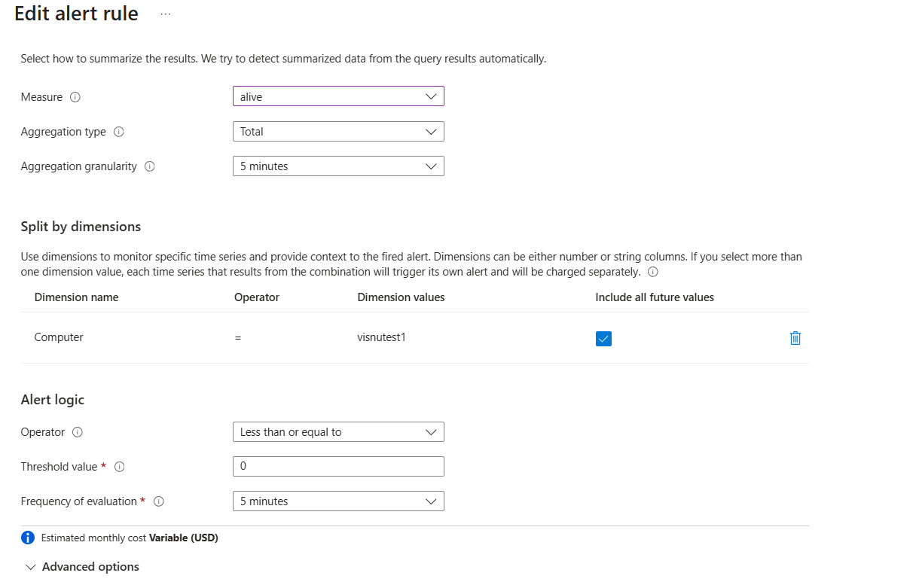Click the '=' operator cell in dimensions row
Image resolution: width=913 pixels, height=588 pixels.
coord(238,338)
